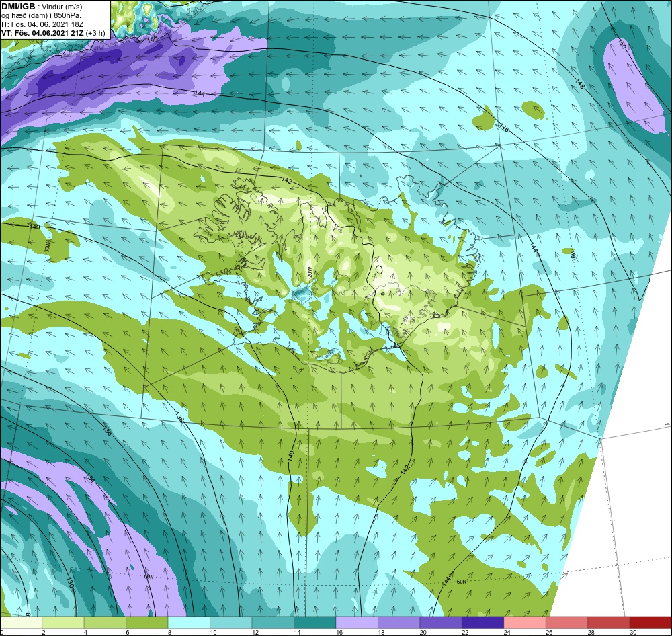672x636 pixels.
Task: Select the 148 contour label
Action: pyautogui.click(x=579, y=84)
